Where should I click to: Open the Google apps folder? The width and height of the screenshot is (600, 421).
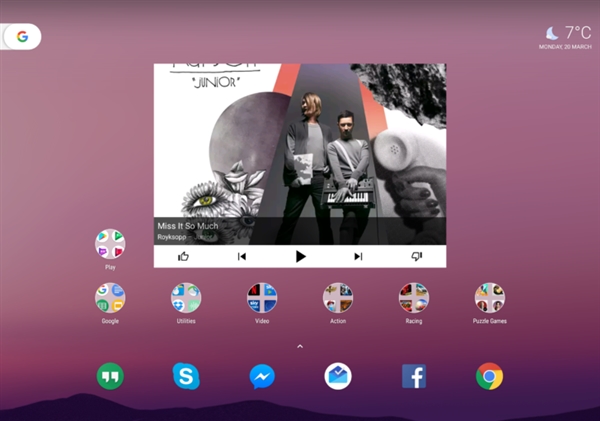pyautogui.click(x=110, y=297)
